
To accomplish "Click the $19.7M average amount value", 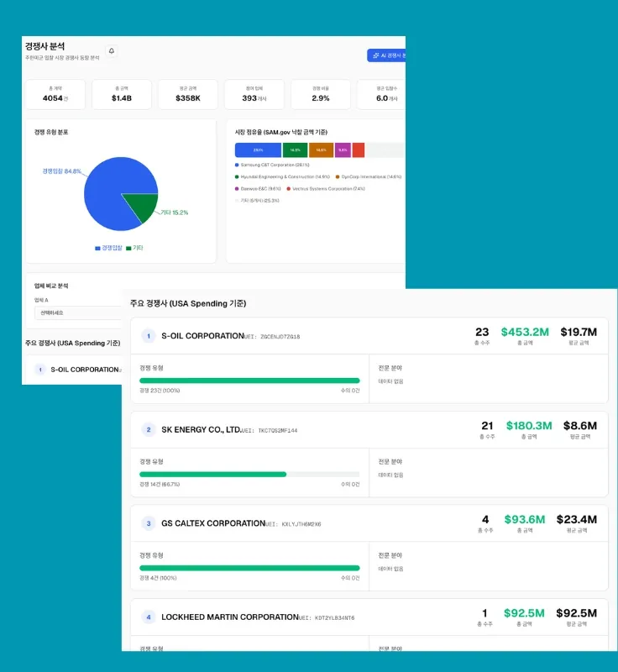I will point(579,332).
